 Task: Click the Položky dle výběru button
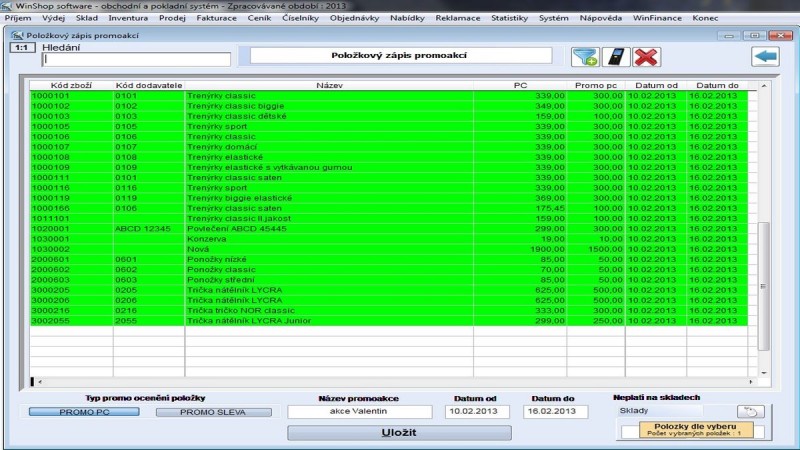[x=694, y=430]
